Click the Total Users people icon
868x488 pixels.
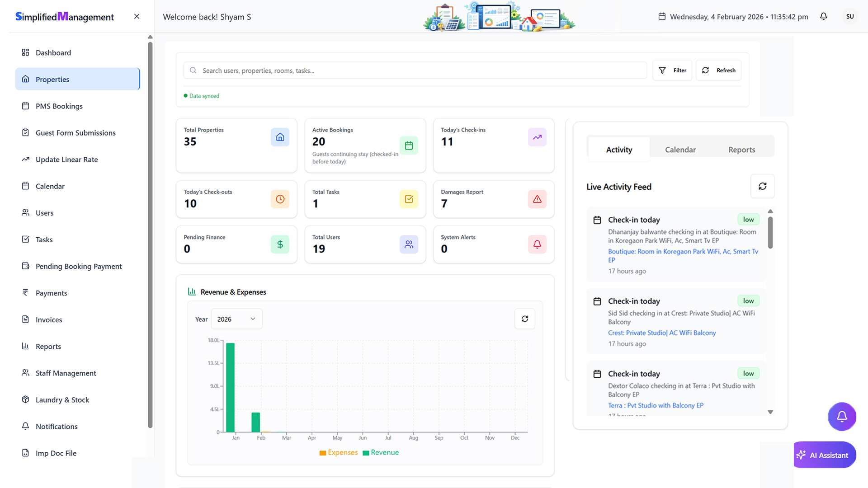[409, 244]
